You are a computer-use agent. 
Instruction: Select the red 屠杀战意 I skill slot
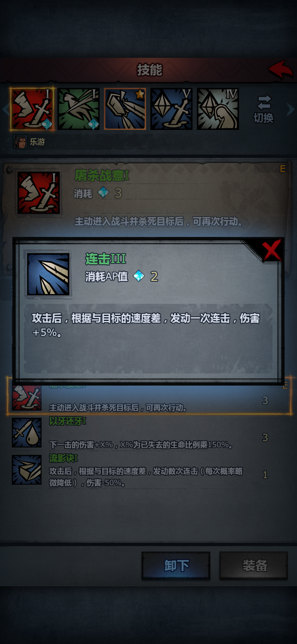point(32,109)
